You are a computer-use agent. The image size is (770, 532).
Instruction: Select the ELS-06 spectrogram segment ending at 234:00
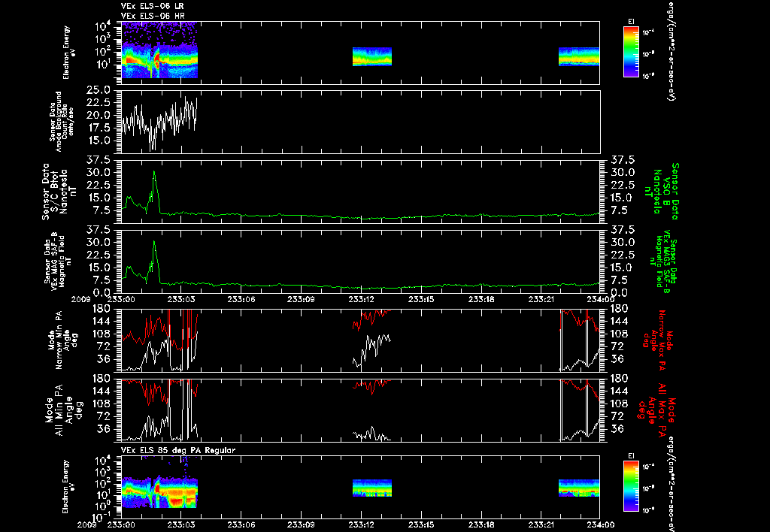click(x=579, y=56)
